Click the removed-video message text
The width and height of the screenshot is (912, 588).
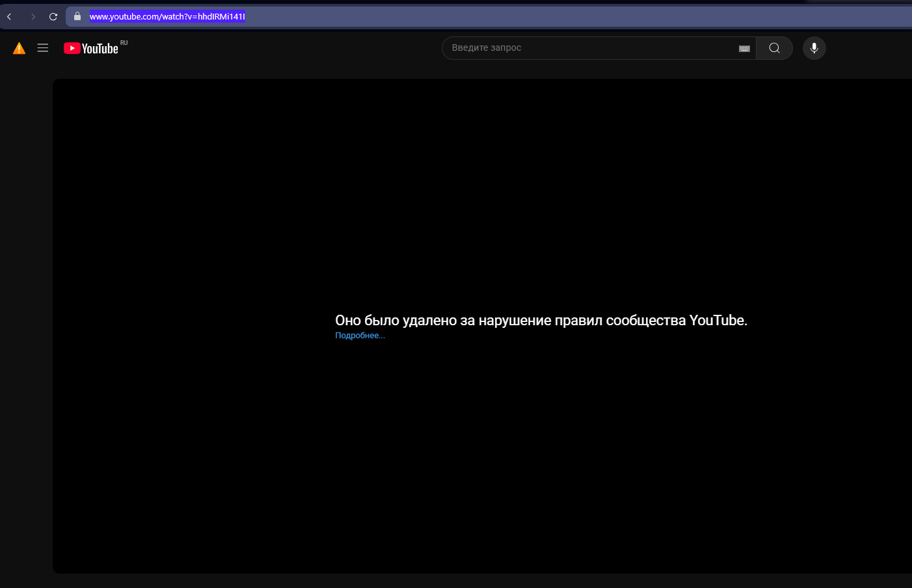pyautogui.click(x=541, y=320)
